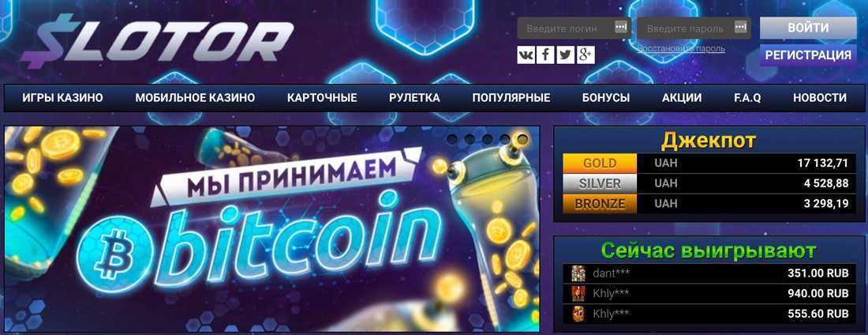This screenshot has width=868, height=335.
Task: Select the first banner slide dot
Action: click(452, 139)
